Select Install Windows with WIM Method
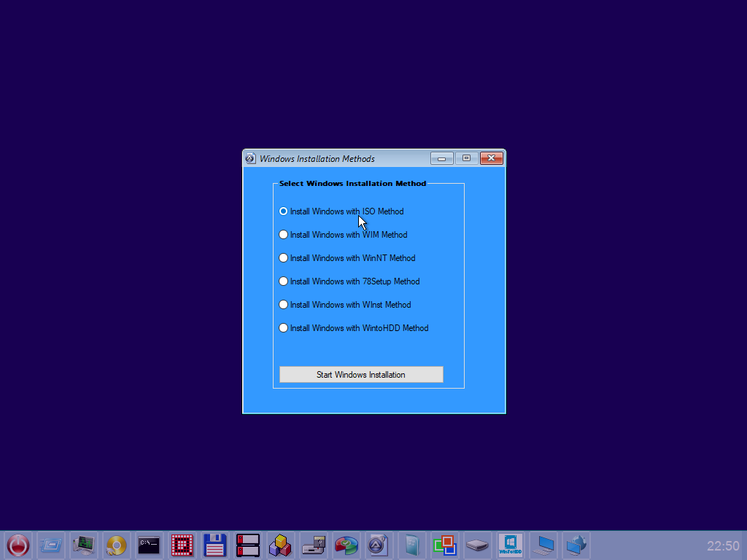 (x=344, y=234)
